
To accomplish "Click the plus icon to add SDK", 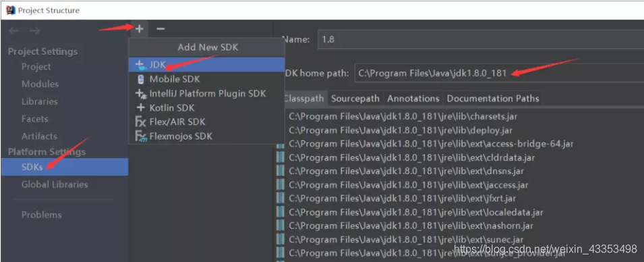I will click(x=140, y=29).
